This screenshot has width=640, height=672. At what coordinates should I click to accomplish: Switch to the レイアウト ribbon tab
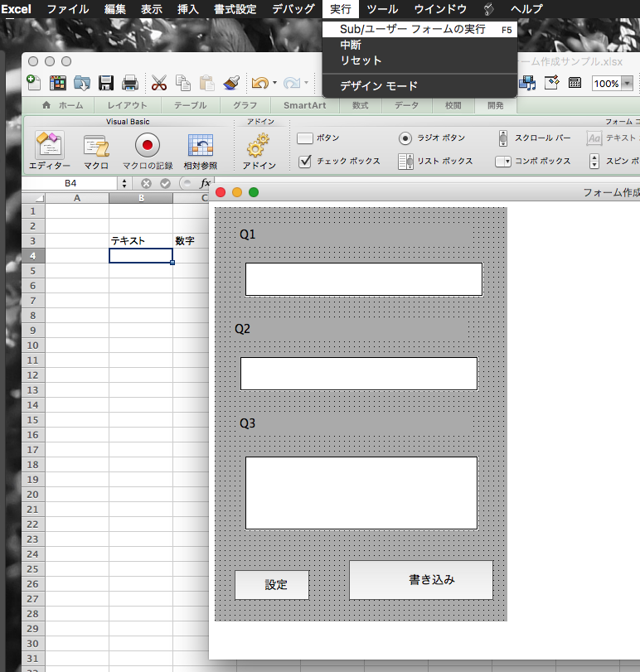click(127, 105)
